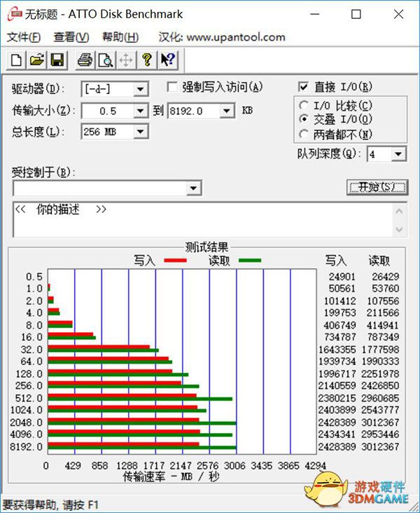420x513 pixels.
Task: Minimize the ATTO Disk Benchmark window
Action: [315, 14]
